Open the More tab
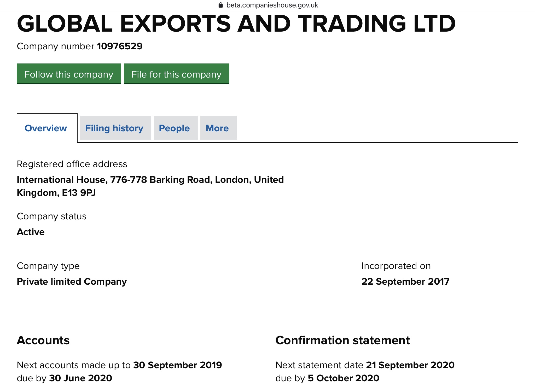The width and height of the screenshot is (535, 392). coord(217,128)
